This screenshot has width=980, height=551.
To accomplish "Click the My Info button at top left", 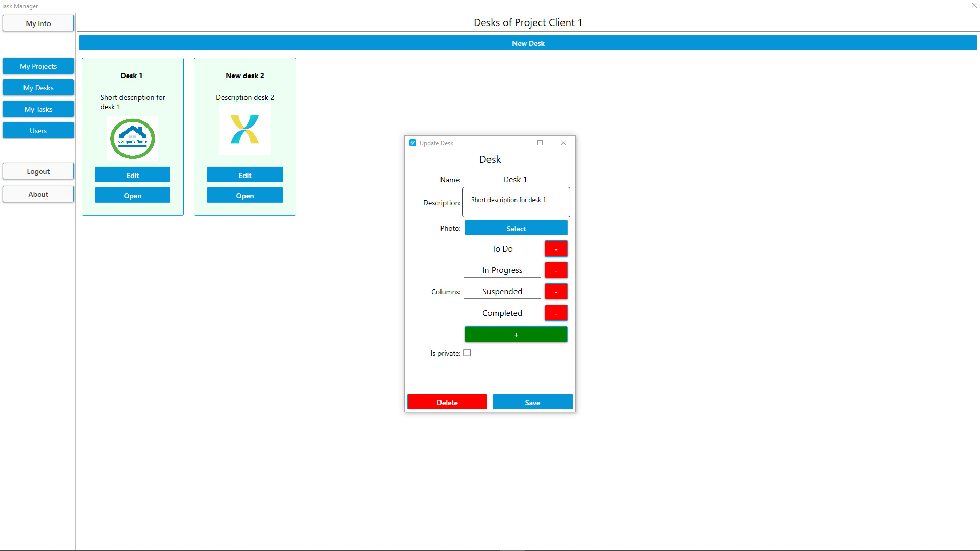I will pyautogui.click(x=38, y=23).
